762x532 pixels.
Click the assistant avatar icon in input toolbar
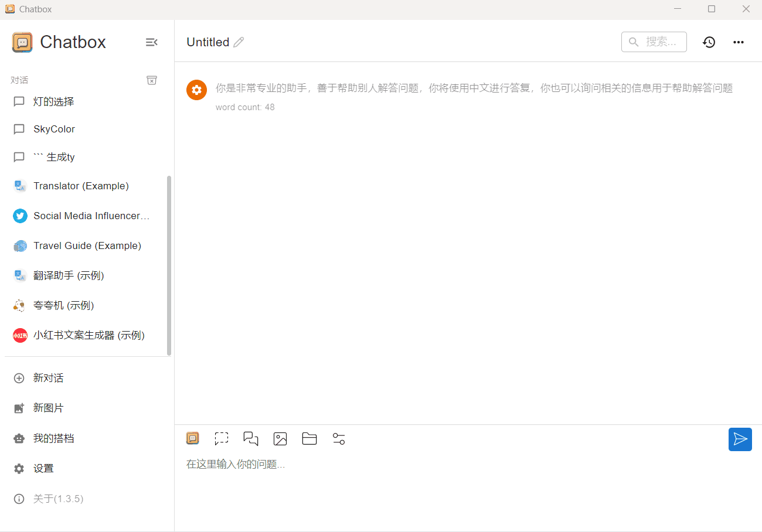[192, 438]
